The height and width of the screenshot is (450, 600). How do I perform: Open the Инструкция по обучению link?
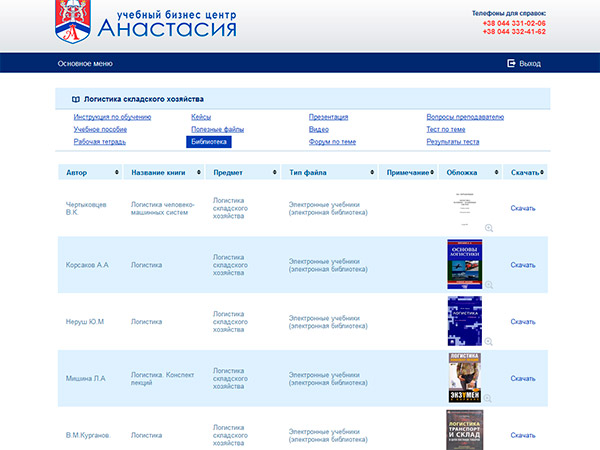pos(112,117)
